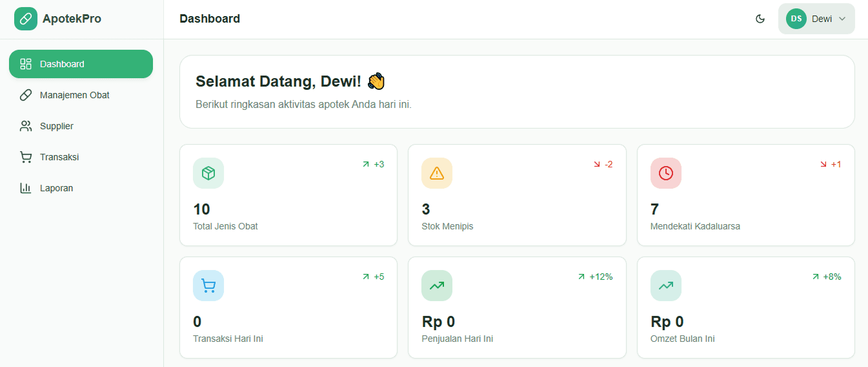
Task: Click the orange warning triangle icon
Action: point(437,173)
